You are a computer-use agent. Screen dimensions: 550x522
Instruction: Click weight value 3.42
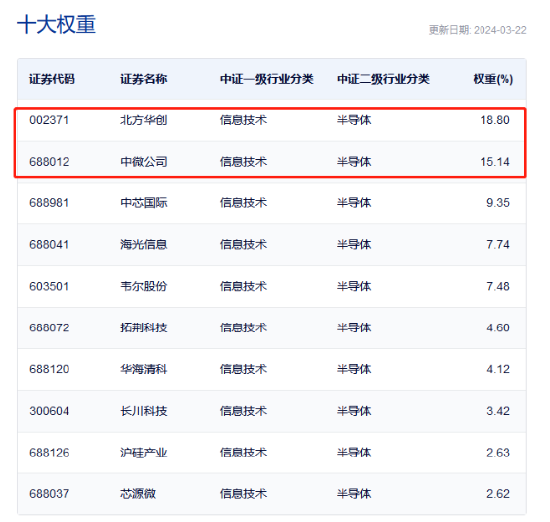pyautogui.click(x=498, y=411)
